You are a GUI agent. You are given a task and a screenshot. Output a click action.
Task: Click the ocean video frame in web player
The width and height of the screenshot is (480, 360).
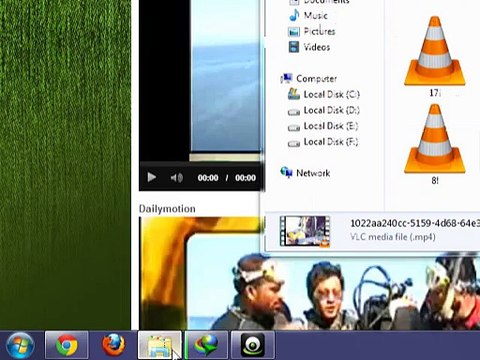click(x=226, y=76)
